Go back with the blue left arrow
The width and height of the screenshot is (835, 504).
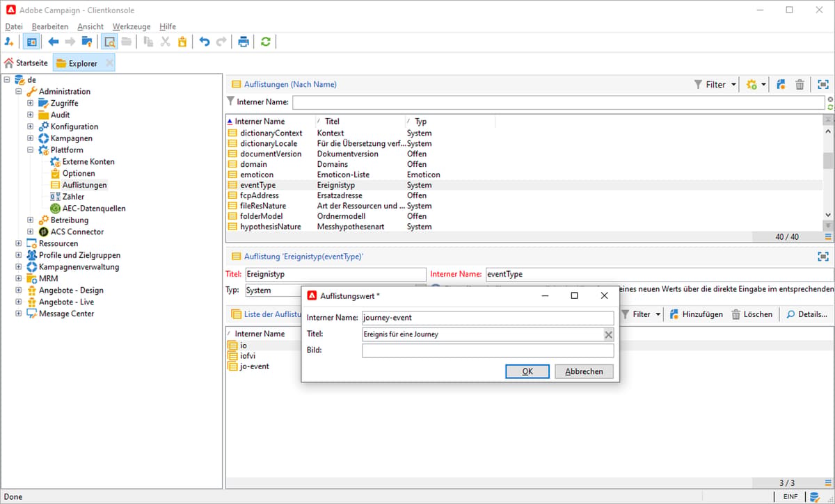click(x=53, y=42)
